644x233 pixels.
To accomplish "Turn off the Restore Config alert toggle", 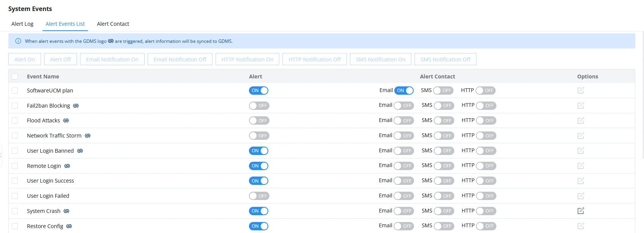I will pos(259,226).
